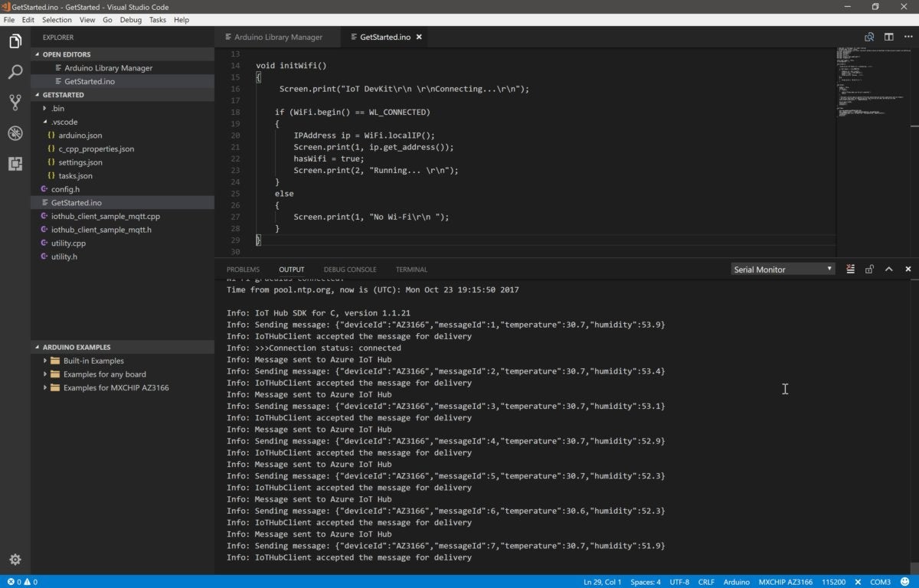The height and width of the screenshot is (588, 919).
Task: Collapse the Open Editors section
Action: [123, 54]
